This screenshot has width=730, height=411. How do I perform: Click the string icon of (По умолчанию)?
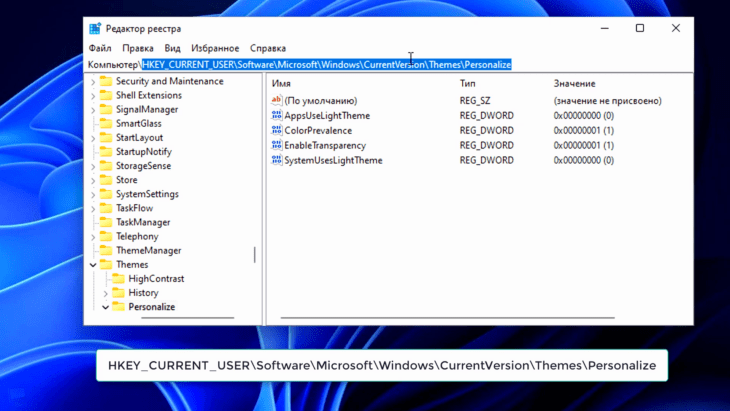[x=277, y=100]
